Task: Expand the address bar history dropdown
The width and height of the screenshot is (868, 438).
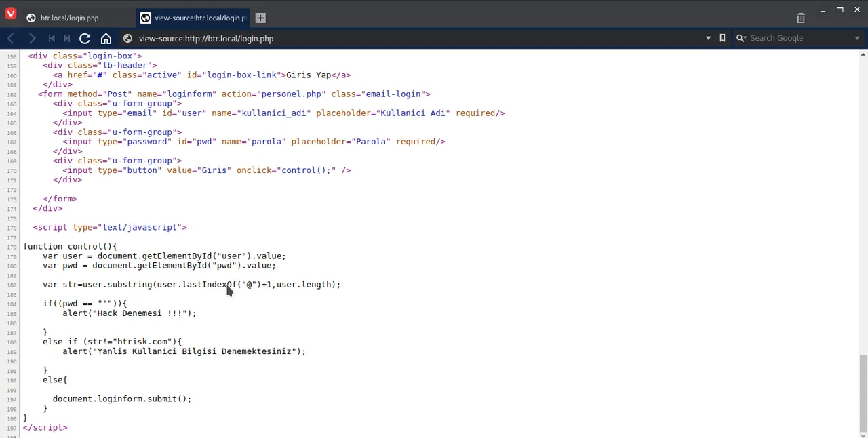Action: pos(708,38)
